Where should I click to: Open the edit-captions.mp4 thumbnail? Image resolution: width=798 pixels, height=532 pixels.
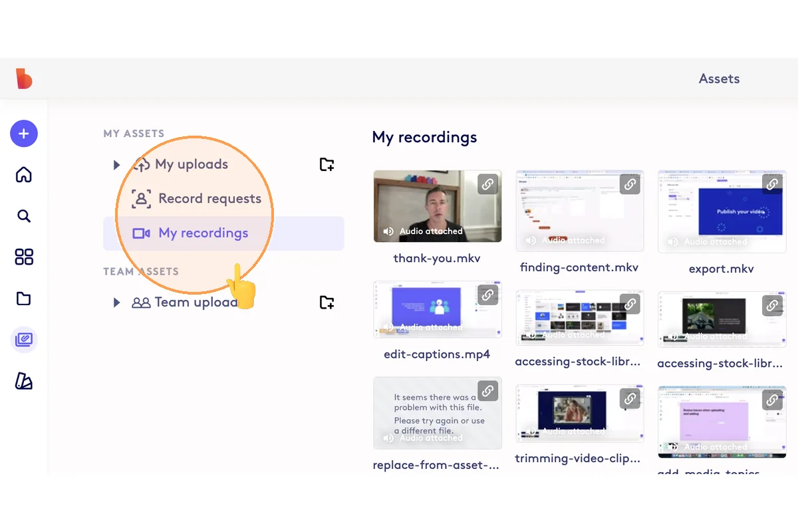pyautogui.click(x=437, y=310)
